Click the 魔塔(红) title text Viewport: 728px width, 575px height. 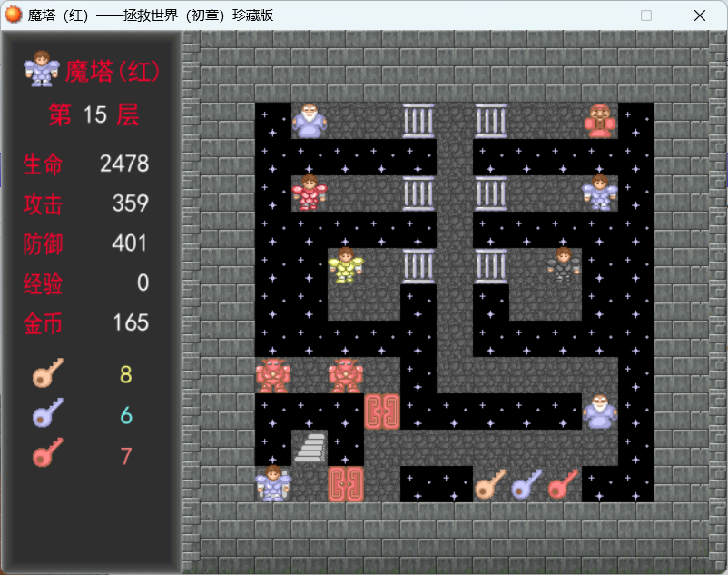click(113, 72)
